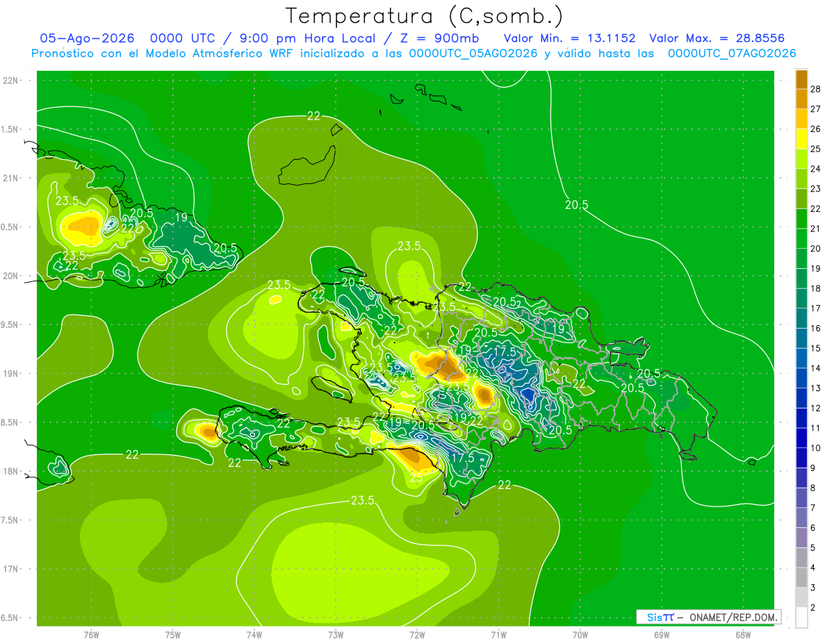Click the '75W' longitude axis label
834x644 pixels.
173,634
